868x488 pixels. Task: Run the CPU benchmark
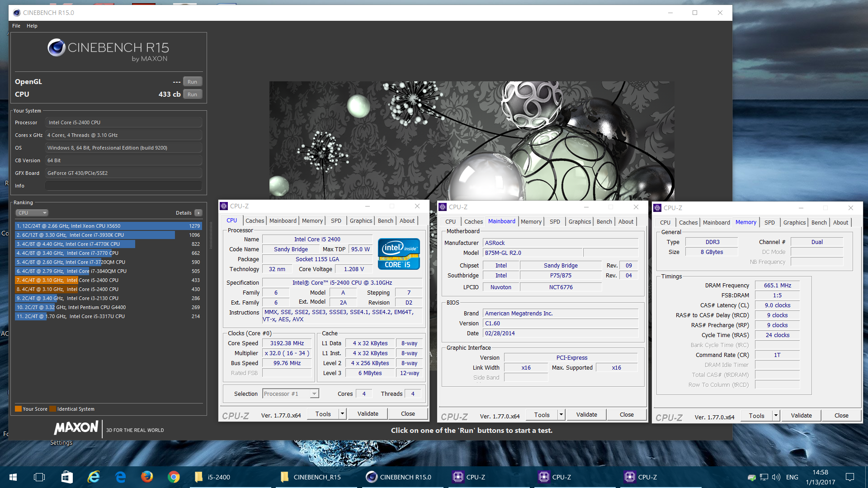(x=193, y=94)
